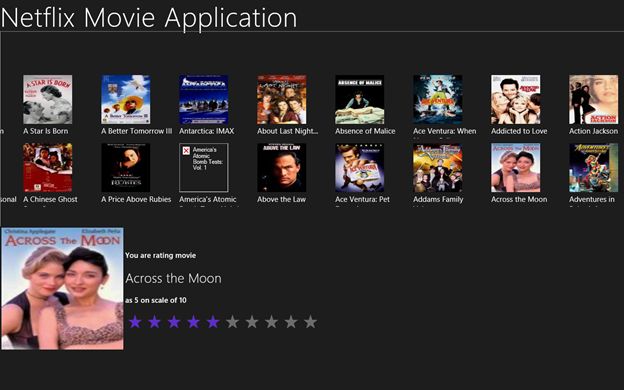Click the 'Above the Law' title text
Screen dimensions: 624x390
click(281, 199)
